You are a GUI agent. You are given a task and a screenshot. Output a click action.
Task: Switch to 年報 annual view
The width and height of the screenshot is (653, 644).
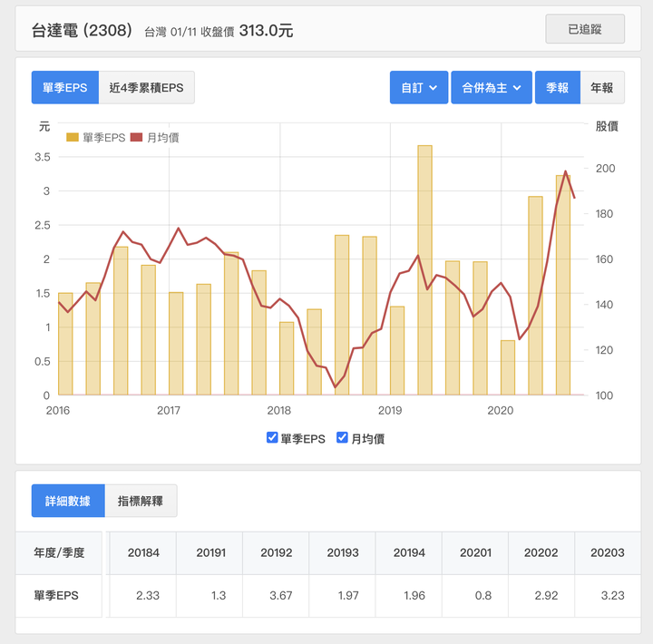click(x=602, y=87)
